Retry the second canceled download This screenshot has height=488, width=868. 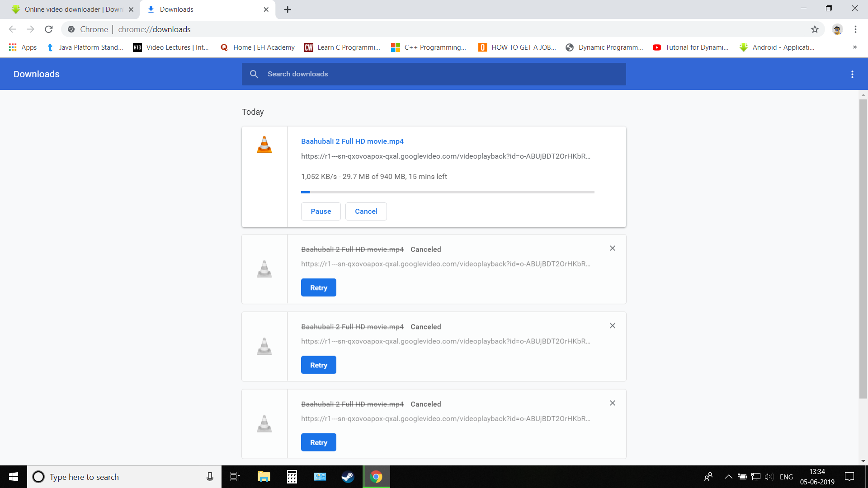click(x=318, y=365)
